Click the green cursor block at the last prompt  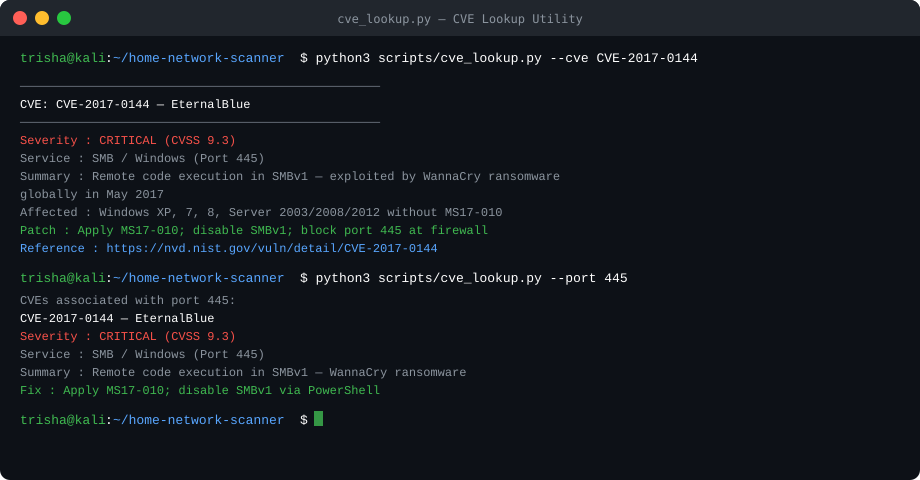tap(319, 419)
